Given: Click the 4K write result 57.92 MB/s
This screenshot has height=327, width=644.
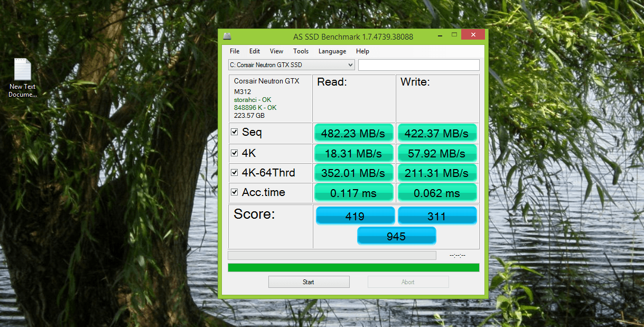Looking at the screenshot, I should point(437,153).
